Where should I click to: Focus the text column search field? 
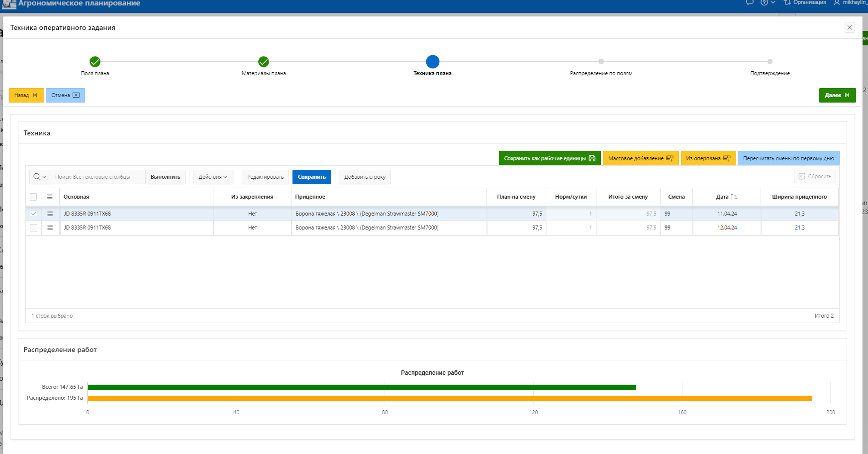[x=98, y=177]
